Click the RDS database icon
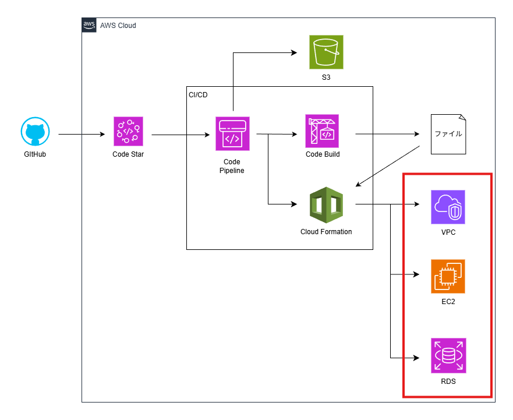The image size is (513, 420). 448,355
